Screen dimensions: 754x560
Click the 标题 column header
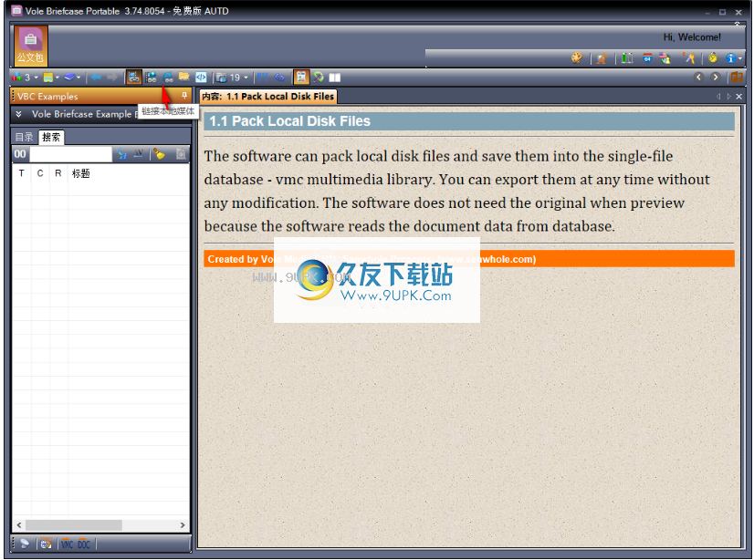tap(80, 173)
